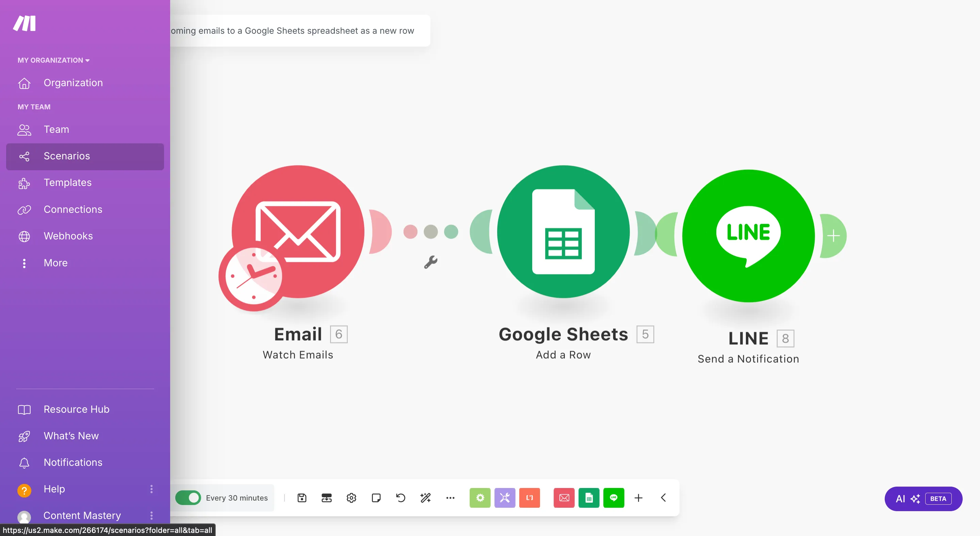Click the Connections link in sidebar
980x536 pixels.
click(x=72, y=209)
